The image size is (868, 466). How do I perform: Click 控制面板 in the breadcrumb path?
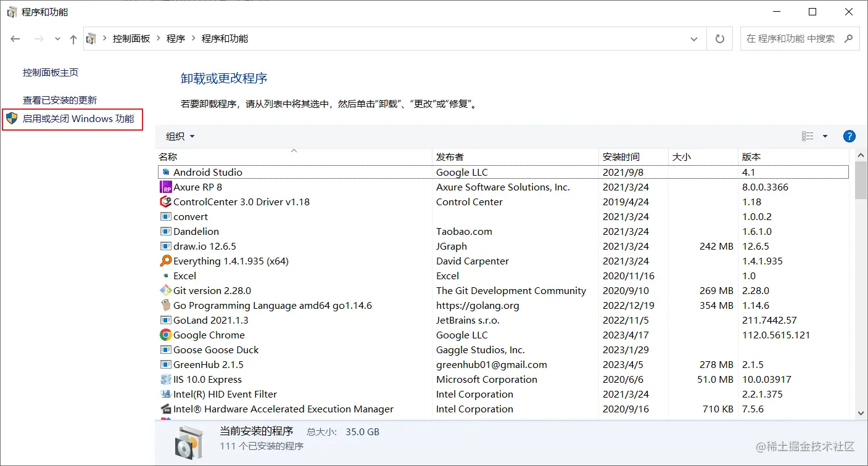click(131, 39)
